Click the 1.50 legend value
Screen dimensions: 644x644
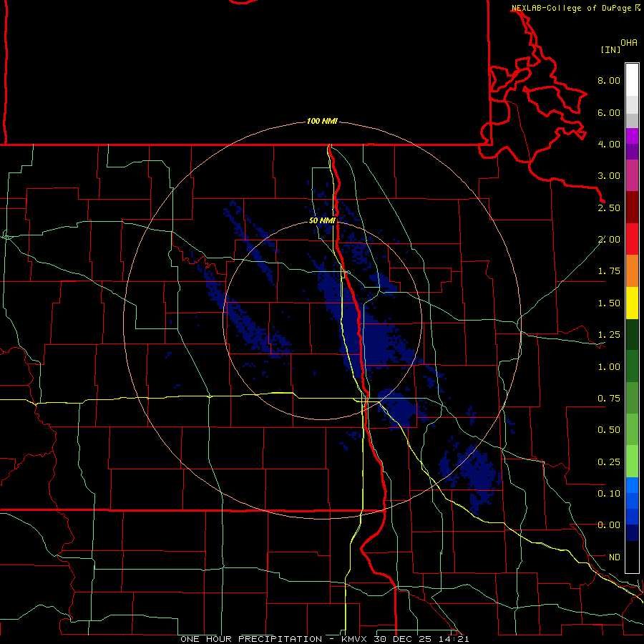609,303
